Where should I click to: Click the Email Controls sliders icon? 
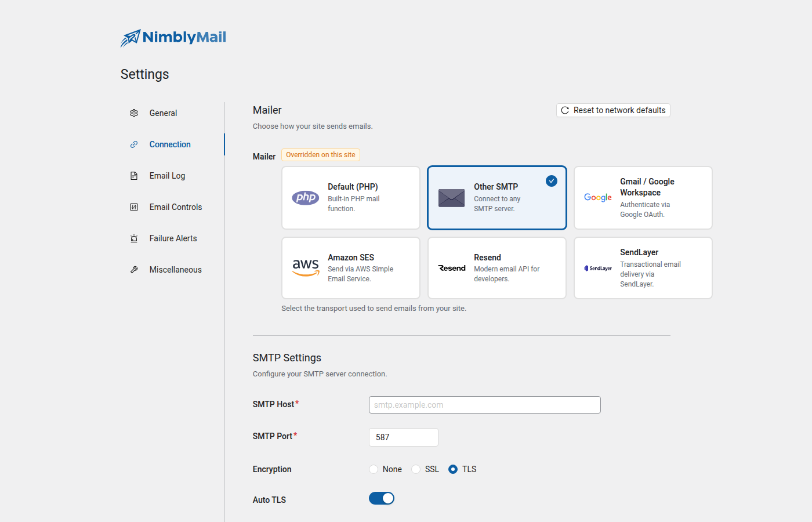pyautogui.click(x=134, y=207)
